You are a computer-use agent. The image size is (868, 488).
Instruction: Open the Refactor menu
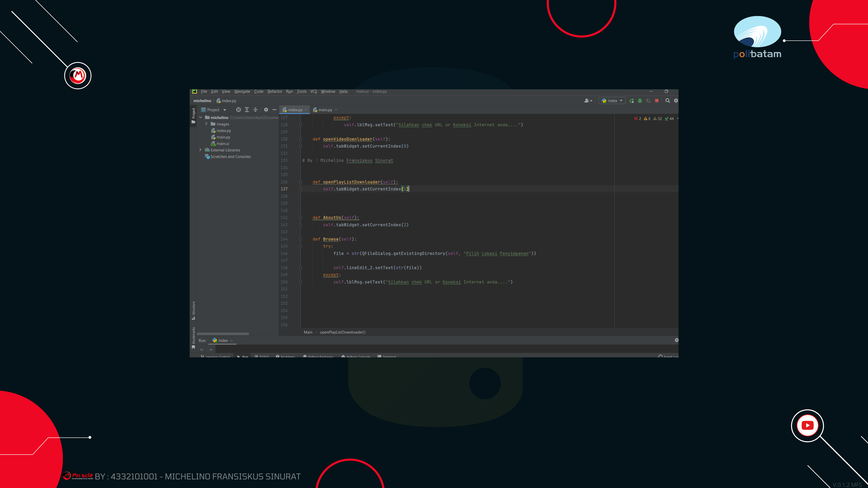(x=275, y=91)
